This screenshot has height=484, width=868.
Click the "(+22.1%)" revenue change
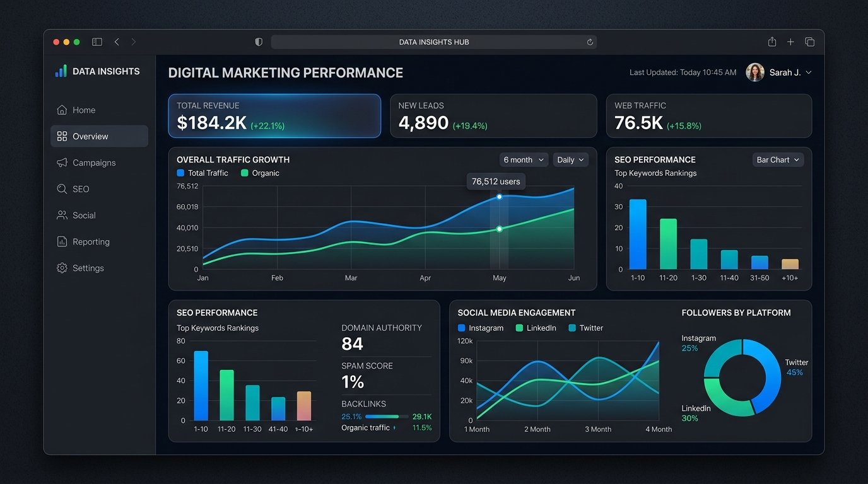point(267,126)
